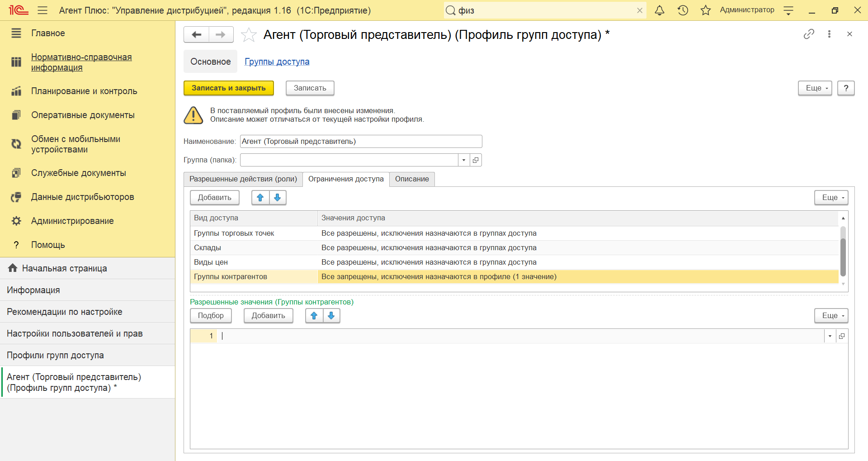Select the Виды цен row
Image resolution: width=868 pixels, height=461 pixels.
[514, 262]
